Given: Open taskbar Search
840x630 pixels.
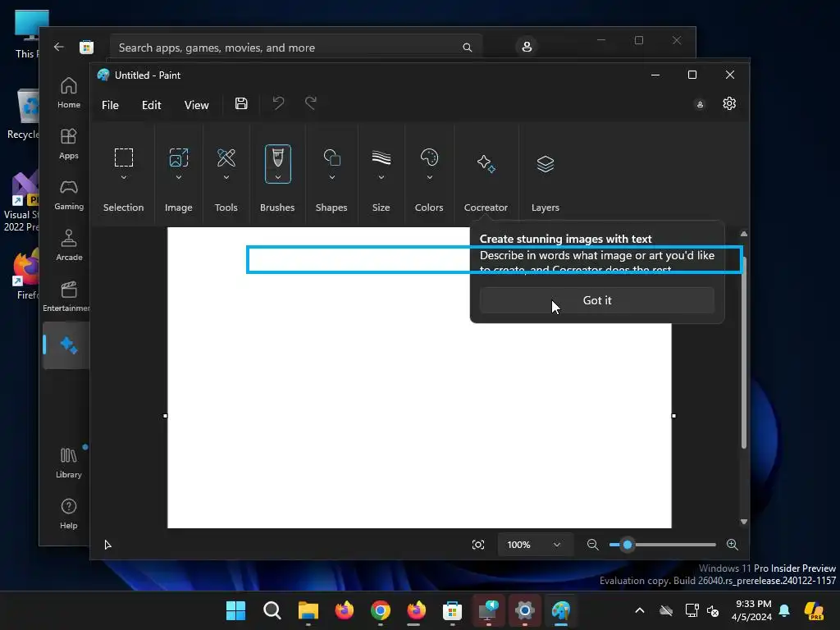Looking at the screenshot, I should coord(272,610).
